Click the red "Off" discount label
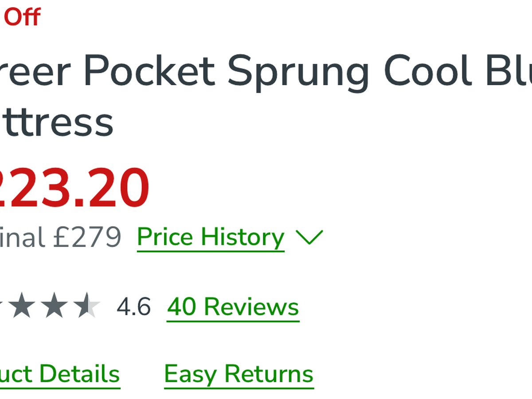532x399 pixels. coord(22,18)
